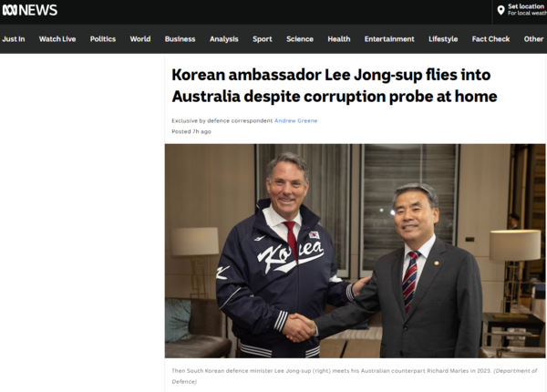Go to Watch Live
Image resolution: width=547 pixels, height=392 pixels.
[57, 39]
